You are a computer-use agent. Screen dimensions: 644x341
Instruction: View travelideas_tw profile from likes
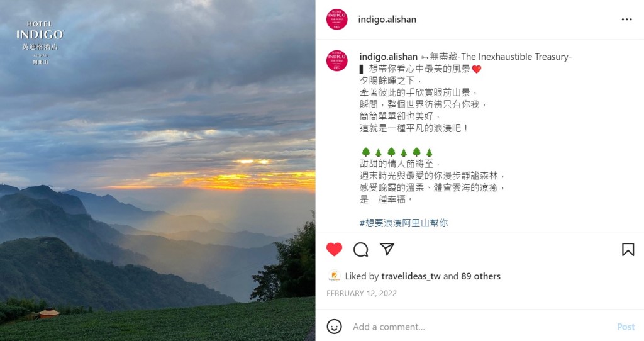(x=411, y=276)
